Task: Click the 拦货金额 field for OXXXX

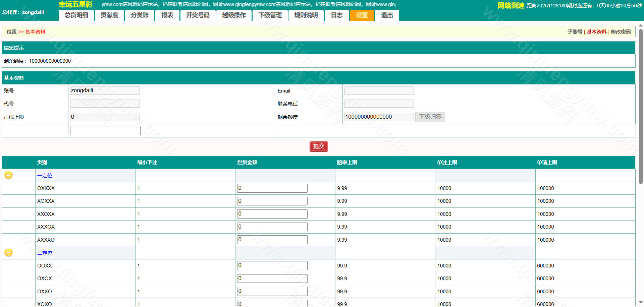Action: point(272,188)
